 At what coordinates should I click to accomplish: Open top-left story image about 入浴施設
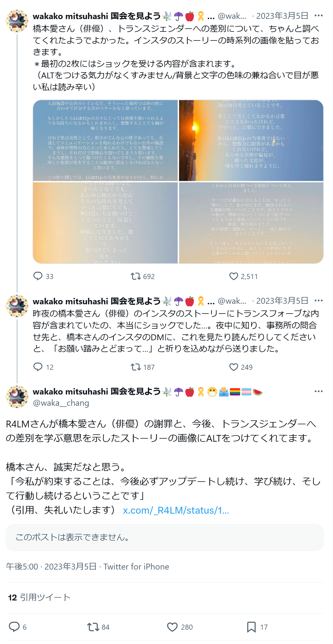pyautogui.click(x=106, y=140)
